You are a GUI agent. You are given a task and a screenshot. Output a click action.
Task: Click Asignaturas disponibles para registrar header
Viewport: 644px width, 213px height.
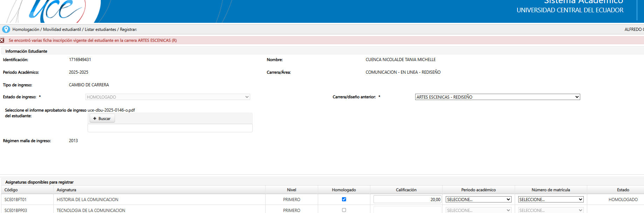tap(40, 182)
